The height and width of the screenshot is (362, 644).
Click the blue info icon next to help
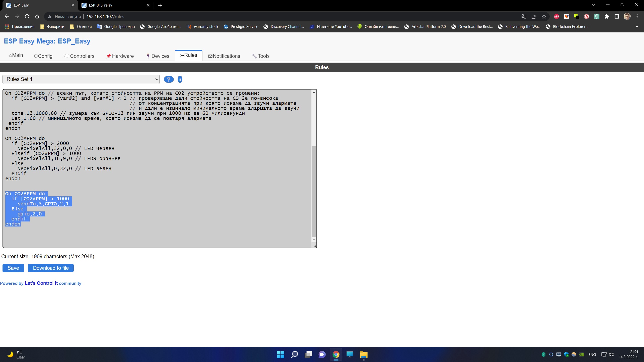coord(180,79)
